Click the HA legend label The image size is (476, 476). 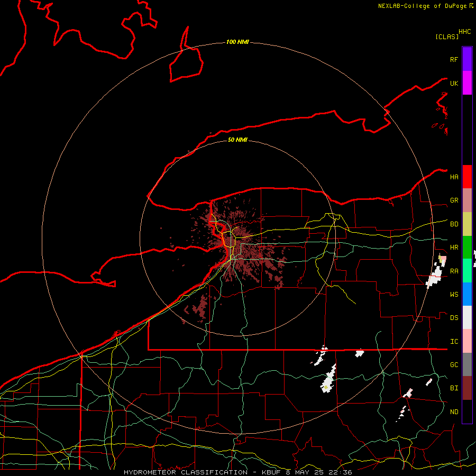point(454,177)
